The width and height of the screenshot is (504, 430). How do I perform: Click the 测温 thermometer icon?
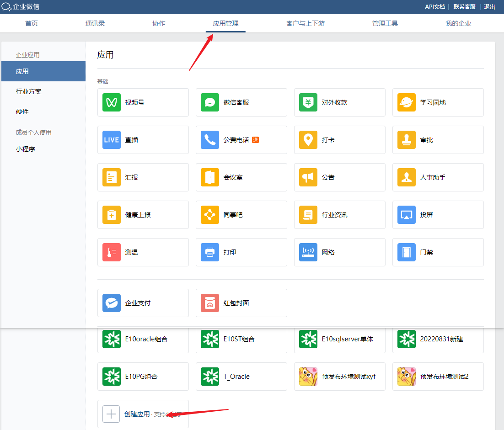point(112,252)
